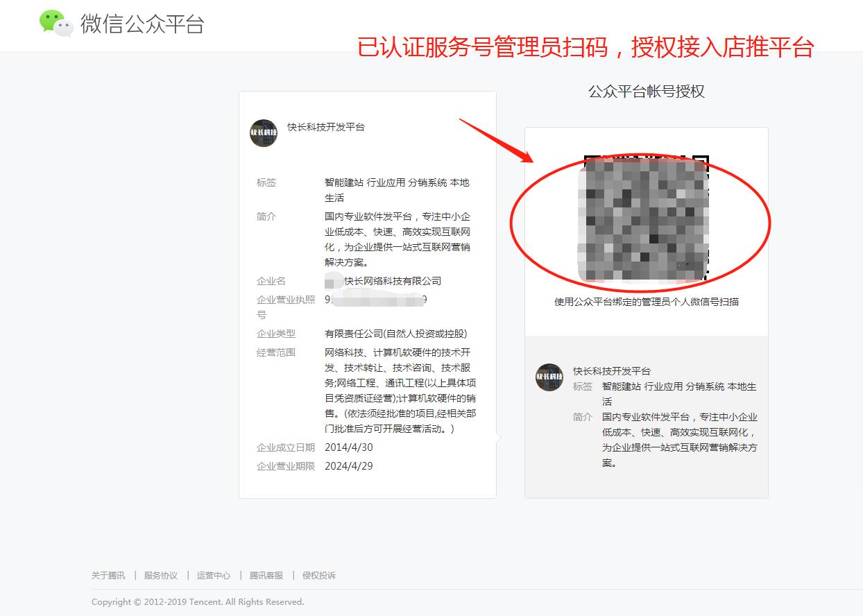Click the 标签 label in the left card

266,182
